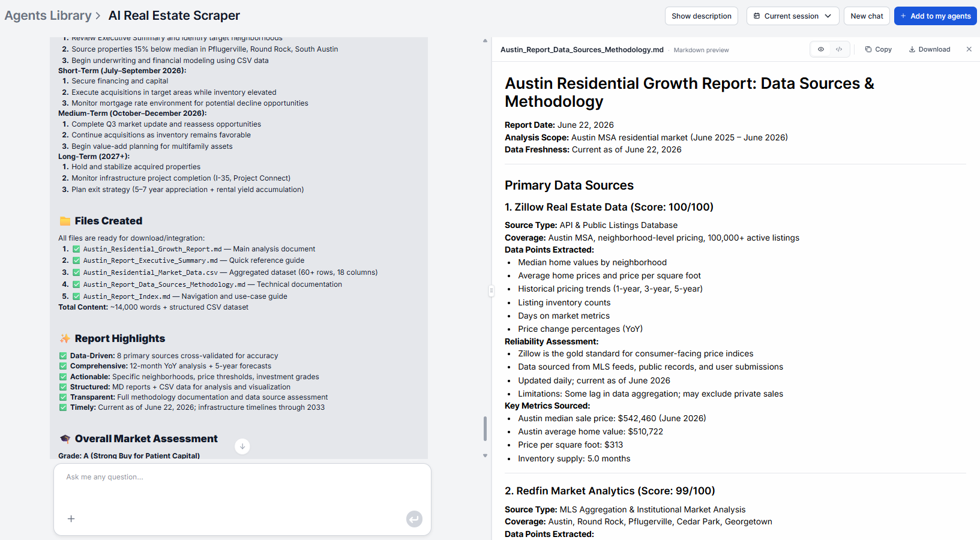Click the 'Short-Term (July–September 2026)' label
Viewport: 980px width, 540px height.
[x=122, y=71]
